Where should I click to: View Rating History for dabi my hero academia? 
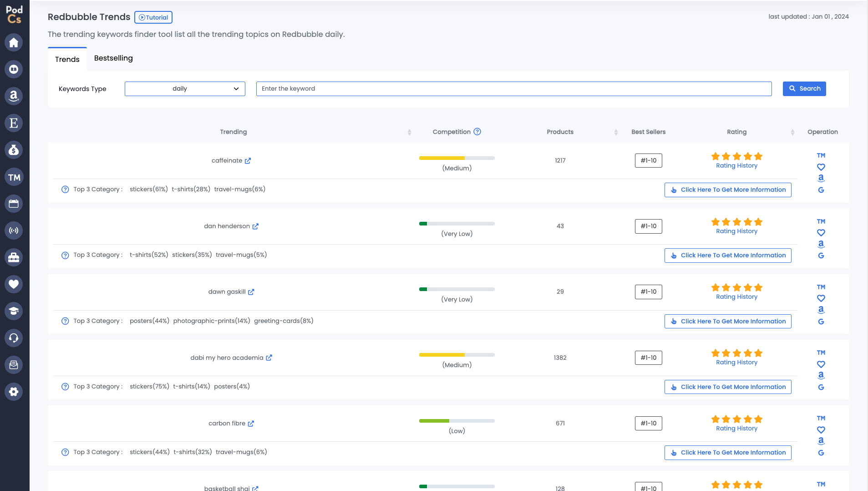pyautogui.click(x=736, y=363)
